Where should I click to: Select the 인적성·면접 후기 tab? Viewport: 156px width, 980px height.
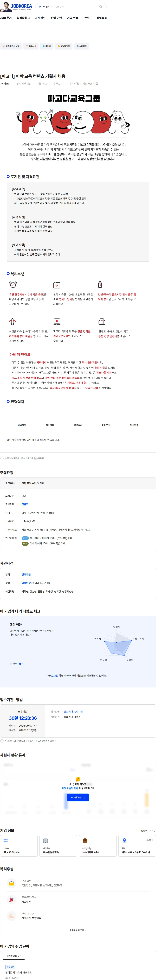pyautogui.click(x=14, y=956)
